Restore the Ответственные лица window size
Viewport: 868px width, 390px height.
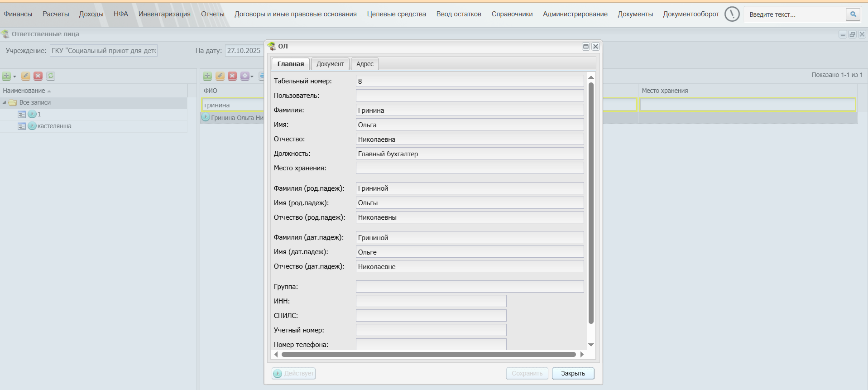[852, 34]
